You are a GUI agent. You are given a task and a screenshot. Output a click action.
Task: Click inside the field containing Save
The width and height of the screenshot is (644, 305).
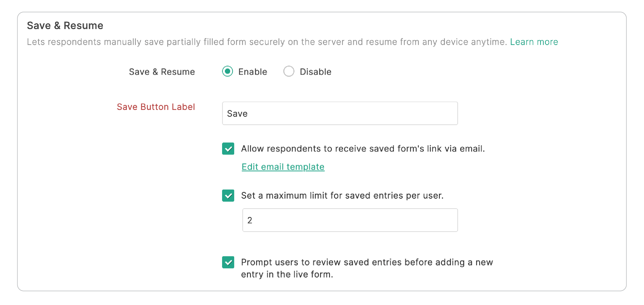tap(340, 113)
